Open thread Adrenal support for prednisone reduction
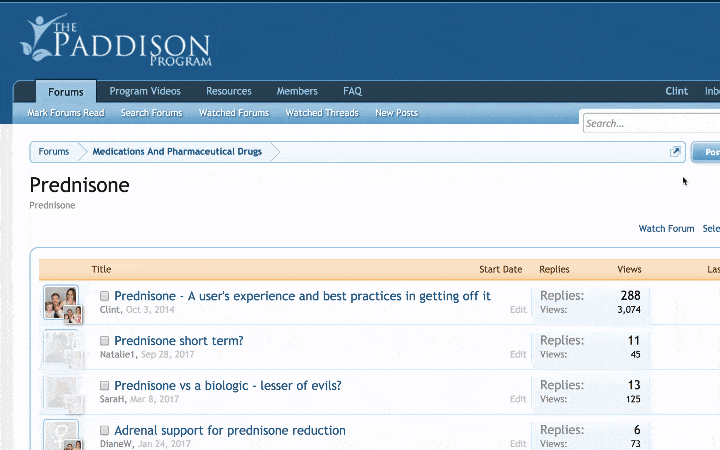The height and width of the screenshot is (450, 720). point(230,430)
